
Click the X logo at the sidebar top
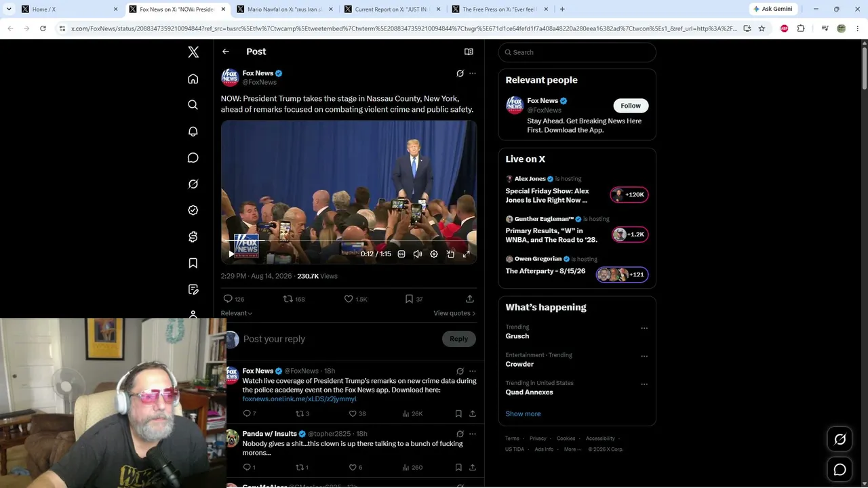click(x=193, y=52)
